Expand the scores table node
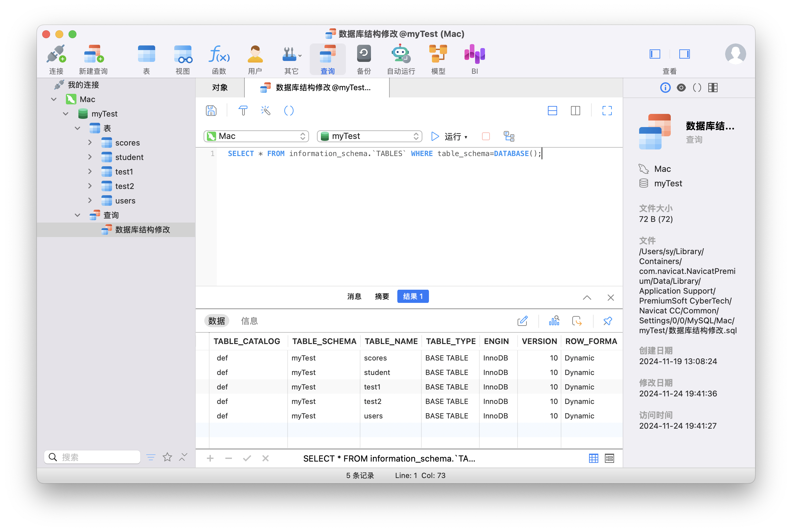 (90, 143)
